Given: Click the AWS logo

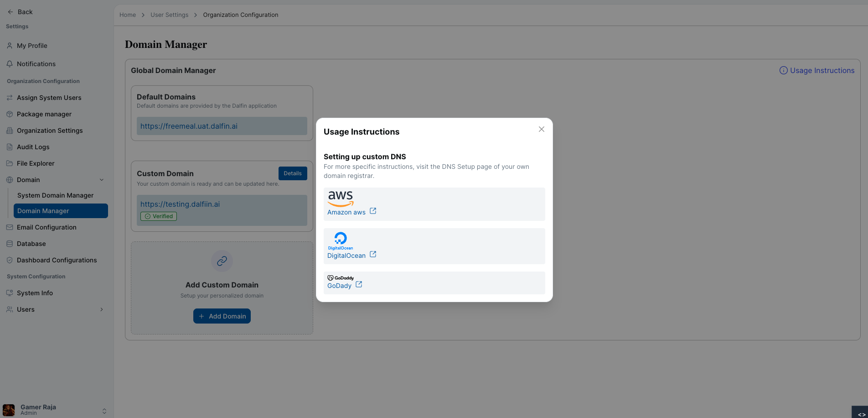Looking at the screenshot, I should [340, 199].
